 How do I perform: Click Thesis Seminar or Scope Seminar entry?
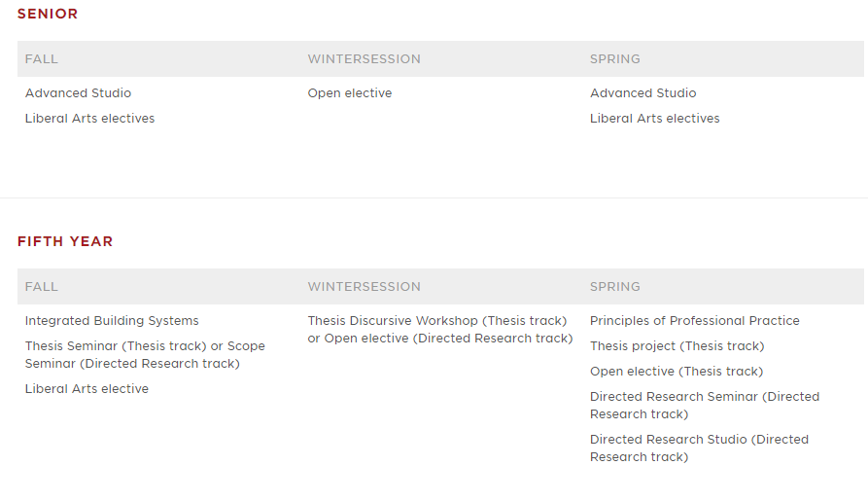[x=145, y=355]
